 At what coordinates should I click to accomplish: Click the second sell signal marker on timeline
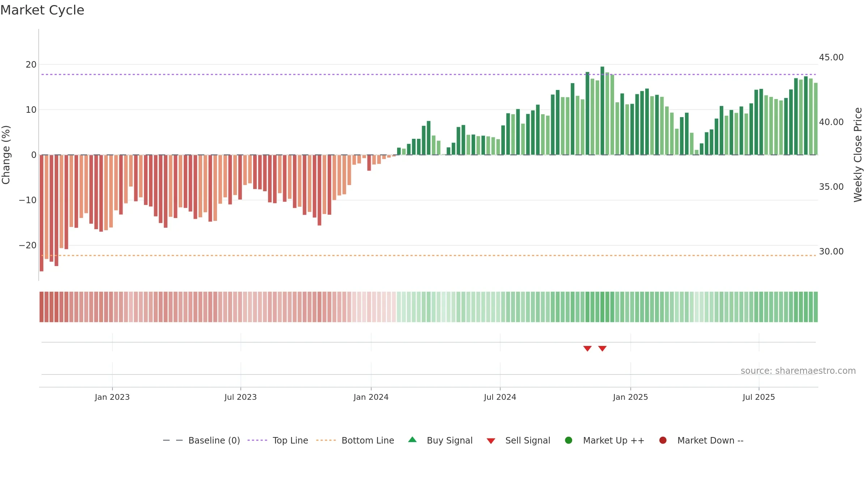602,348
